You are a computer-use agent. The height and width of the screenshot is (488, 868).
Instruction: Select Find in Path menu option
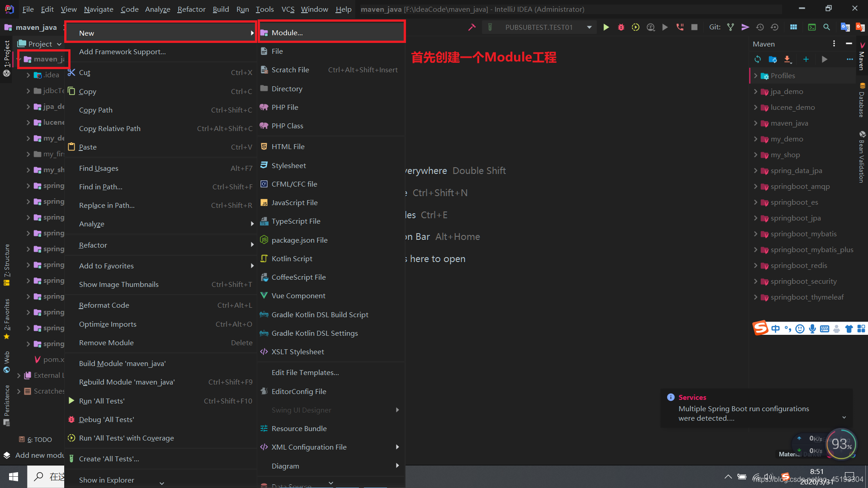click(101, 187)
